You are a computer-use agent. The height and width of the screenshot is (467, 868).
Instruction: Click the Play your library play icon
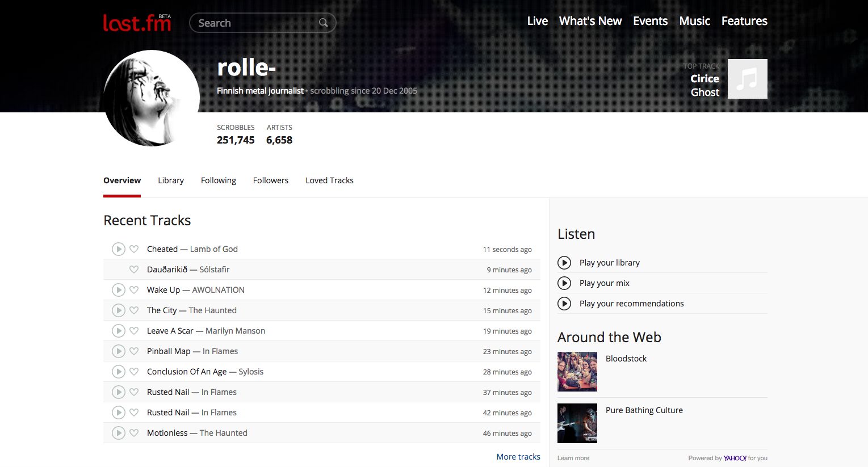pos(564,263)
